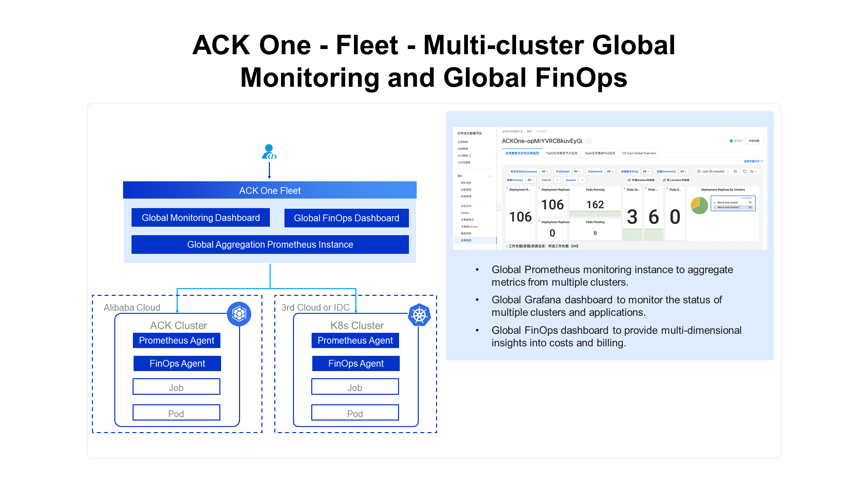
Task: Click the Pods Running 162 panel
Action: click(x=595, y=202)
